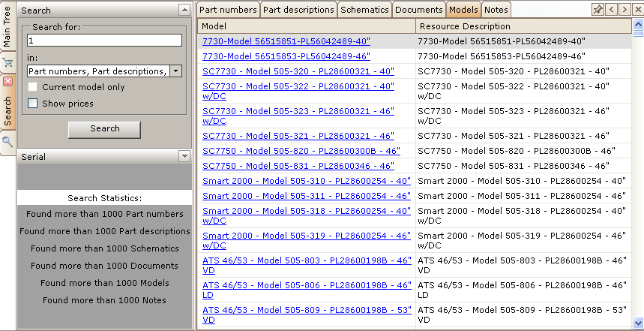Open SC7730 Model 505-322 40" w/DC link
This screenshot has height=331, width=644.
[x=298, y=92]
